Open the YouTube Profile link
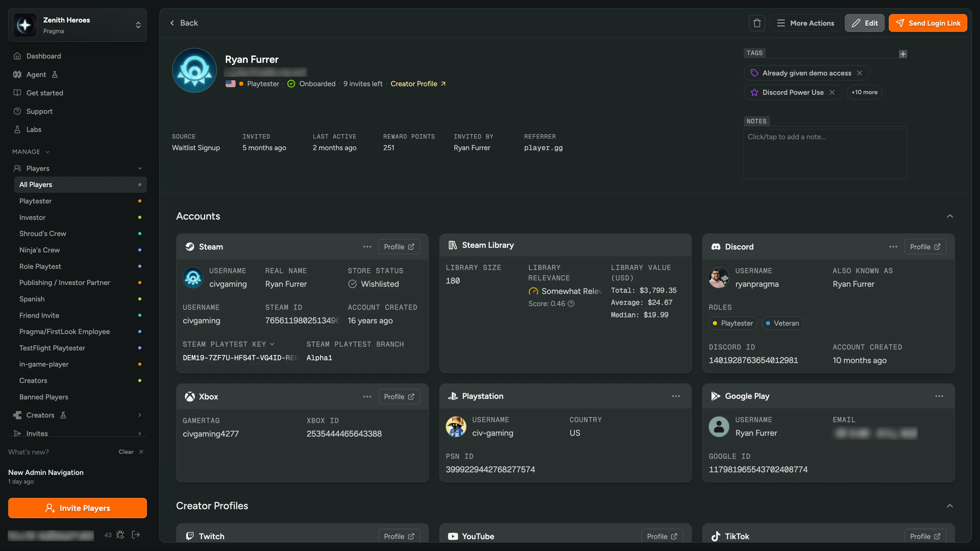 click(662, 536)
